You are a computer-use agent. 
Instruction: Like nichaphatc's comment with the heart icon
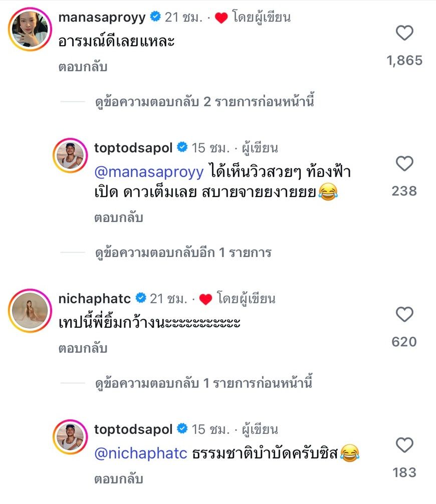pos(404,315)
